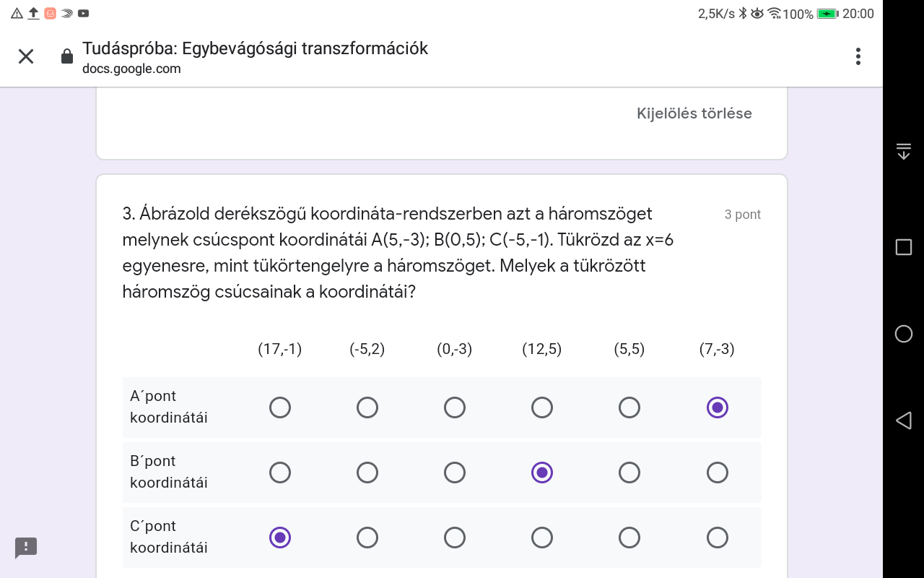
Task: Pick (17,-1) in the A´pont row
Action: (280, 407)
